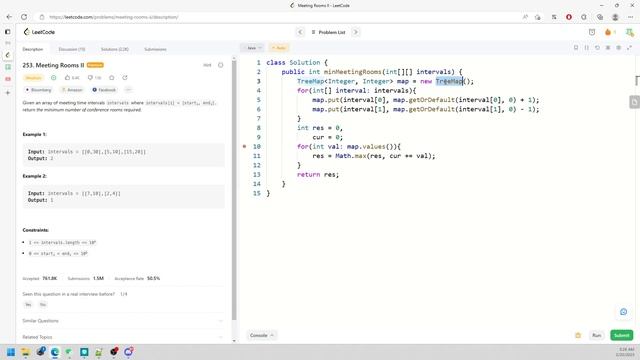Switch to the Discussion tab

[x=71, y=49]
